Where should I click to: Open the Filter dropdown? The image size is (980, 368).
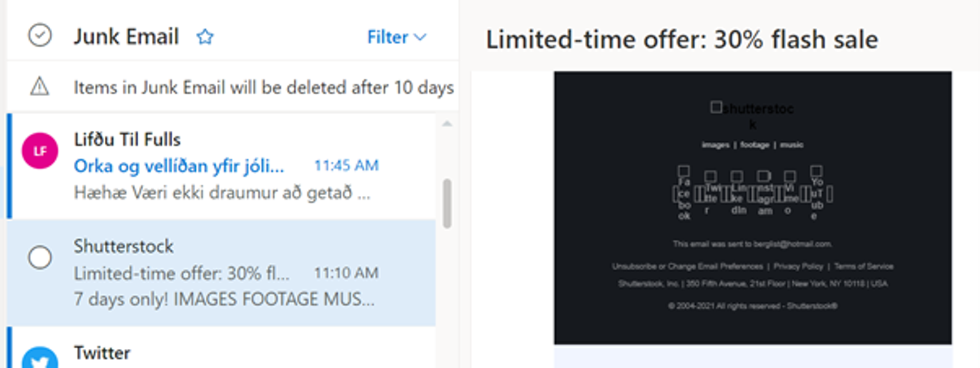coord(397,37)
